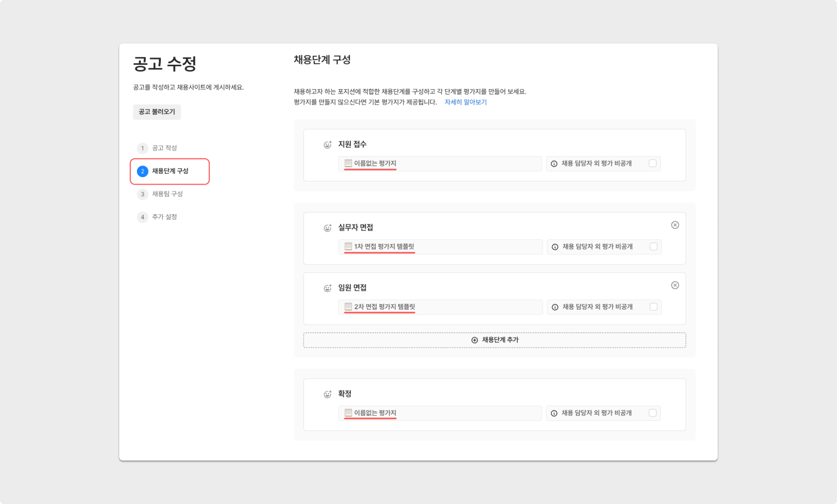Remove the 임원 면접 stage with X icon
Image resolution: width=837 pixels, height=504 pixels.
[675, 285]
